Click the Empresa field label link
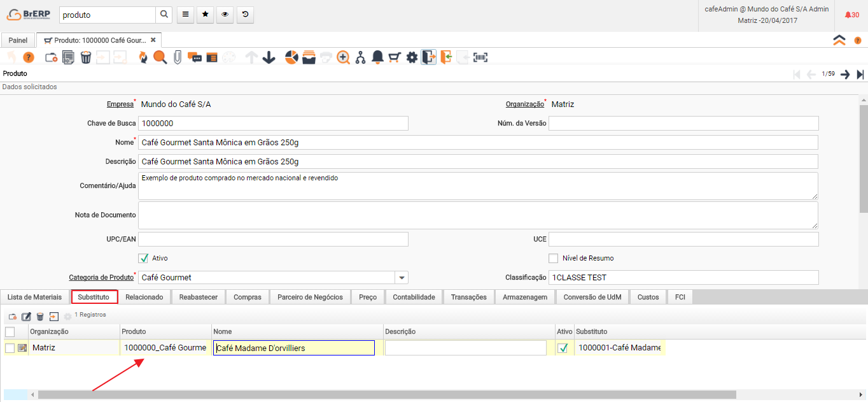 (120, 104)
